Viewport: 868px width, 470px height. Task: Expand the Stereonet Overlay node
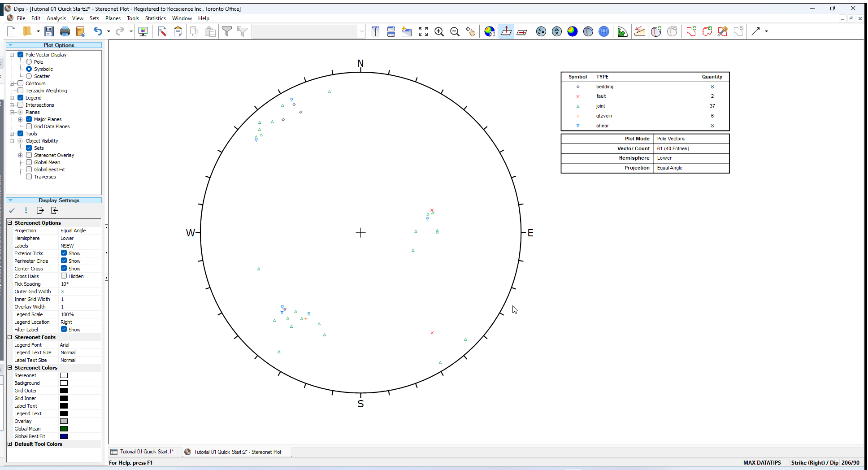(21, 155)
